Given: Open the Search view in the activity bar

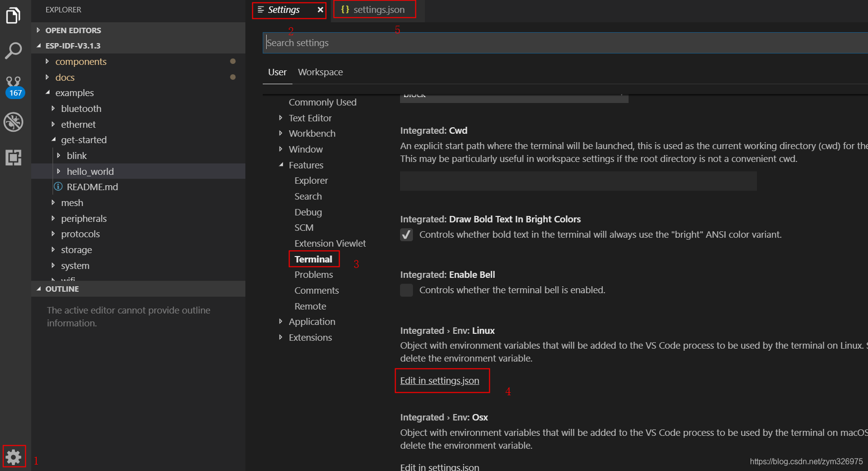Looking at the screenshot, I should (x=14, y=51).
